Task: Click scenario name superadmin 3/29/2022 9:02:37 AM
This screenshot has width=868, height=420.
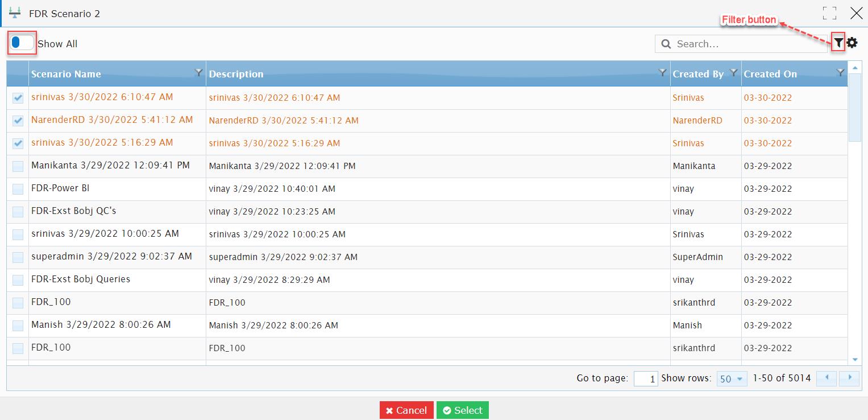Action: click(111, 256)
